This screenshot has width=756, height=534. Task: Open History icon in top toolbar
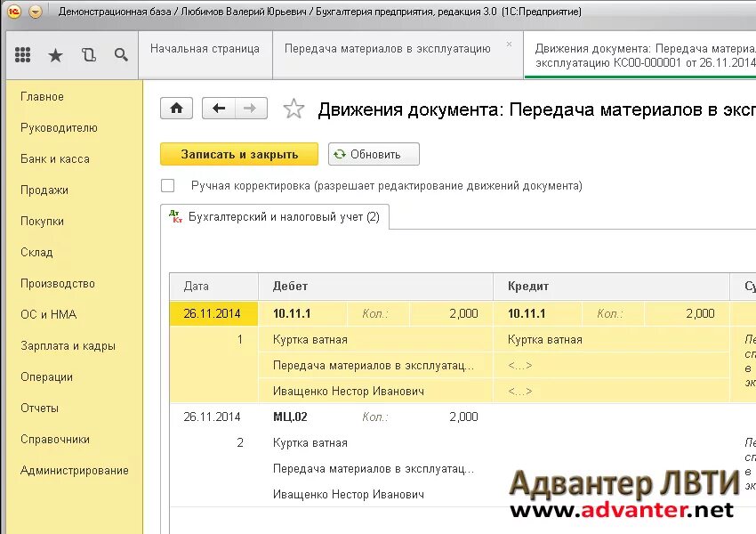tap(89, 55)
